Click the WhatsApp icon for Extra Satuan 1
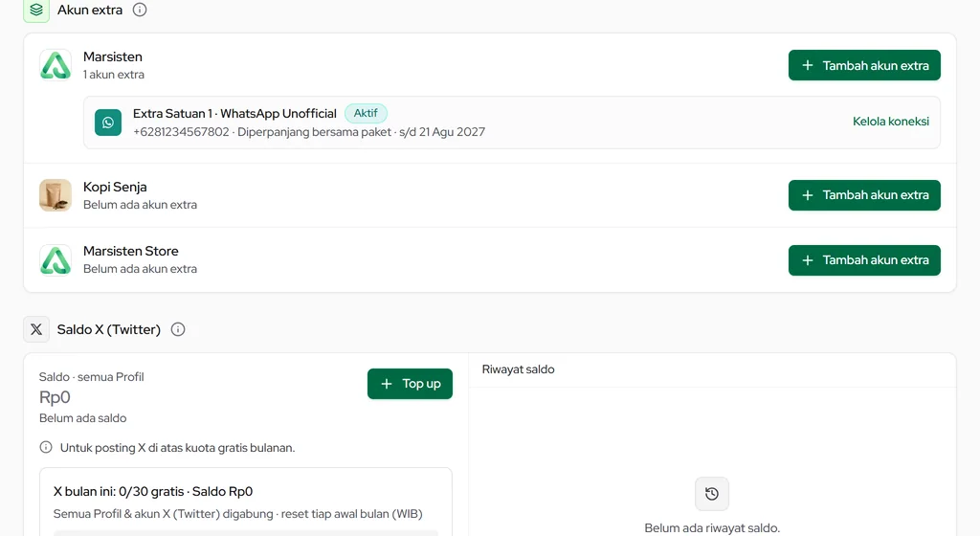Screen dimensions: 980x536 (108, 123)
